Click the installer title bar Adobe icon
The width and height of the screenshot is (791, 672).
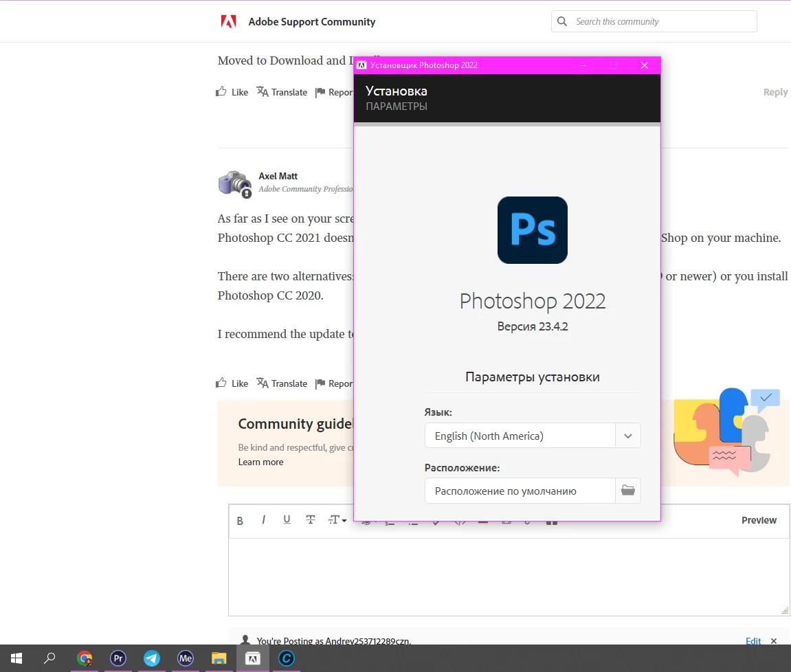[x=361, y=65]
